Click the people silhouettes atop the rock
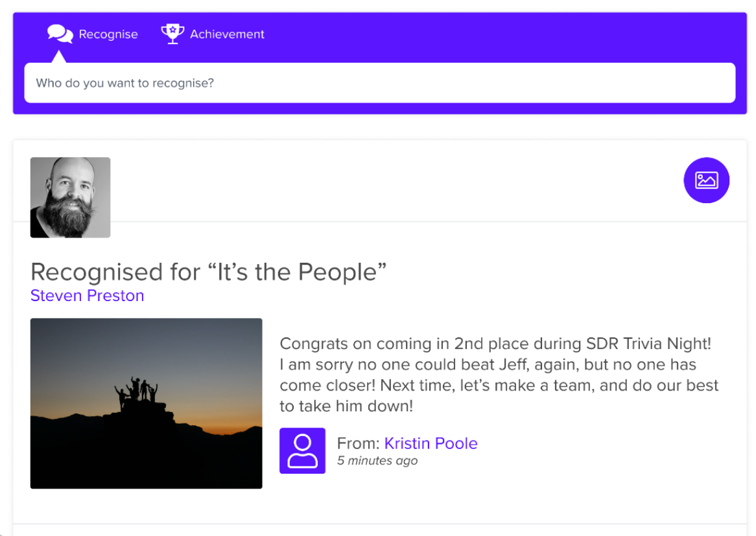Image resolution: width=756 pixels, height=536 pixels. pyautogui.click(x=137, y=389)
